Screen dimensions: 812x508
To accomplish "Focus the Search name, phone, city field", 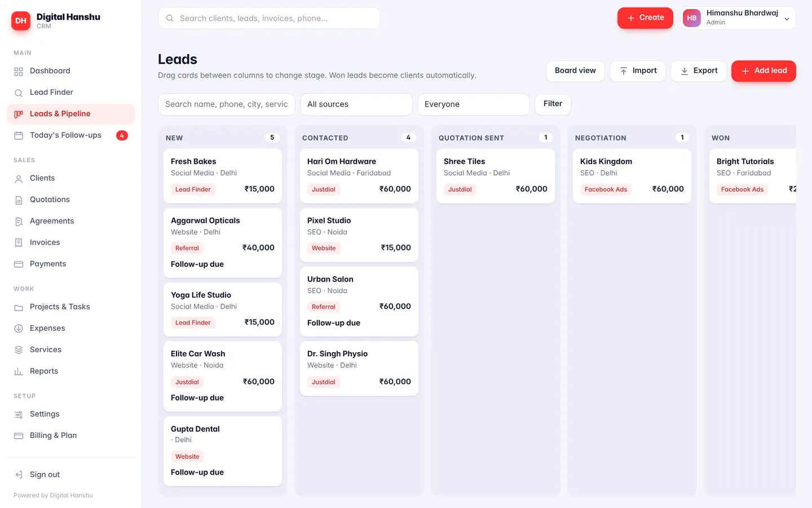I will pos(227,104).
